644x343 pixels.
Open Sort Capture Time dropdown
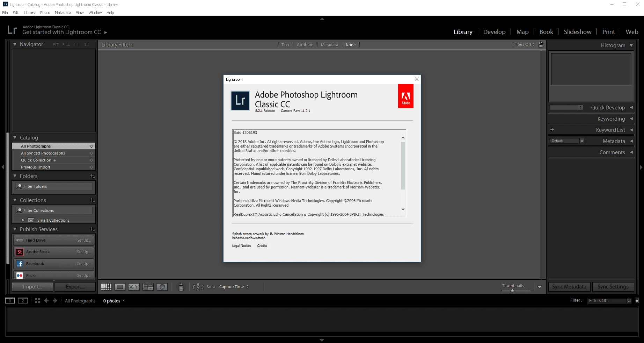coord(234,287)
